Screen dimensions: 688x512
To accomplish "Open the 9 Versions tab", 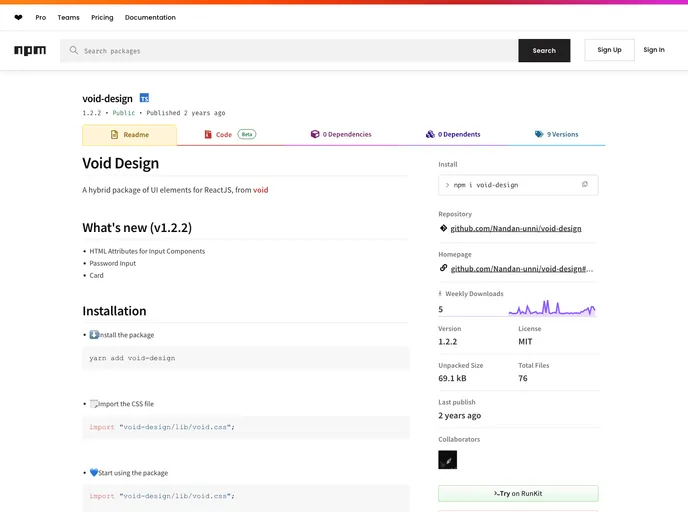I will coord(556,134).
